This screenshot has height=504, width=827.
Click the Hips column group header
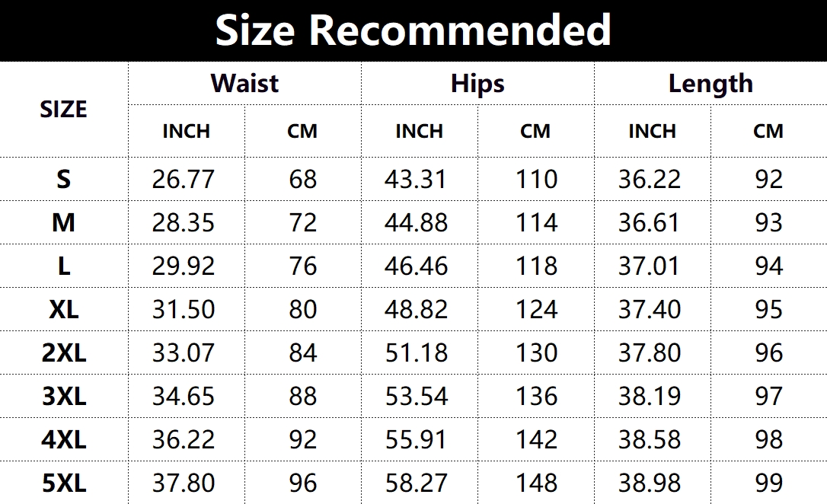point(477,83)
